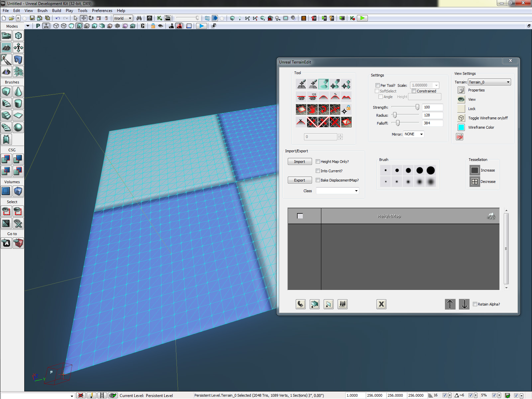This screenshot has width=532, height=399.
Task: Click the Go to Actor icon
Action: [6, 243]
